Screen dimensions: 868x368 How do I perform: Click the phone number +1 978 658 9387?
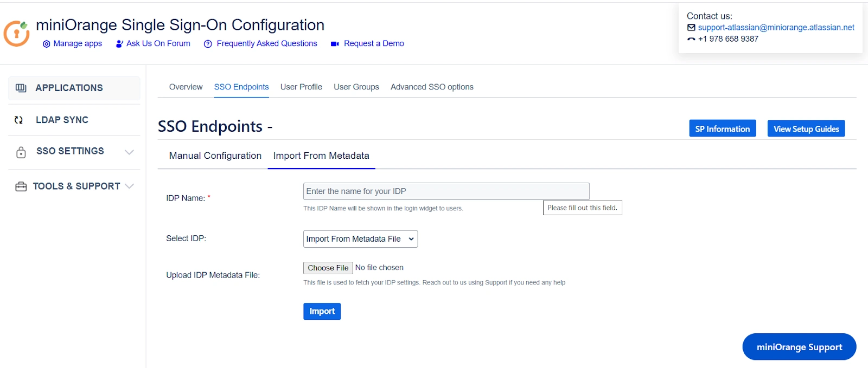pos(728,39)
